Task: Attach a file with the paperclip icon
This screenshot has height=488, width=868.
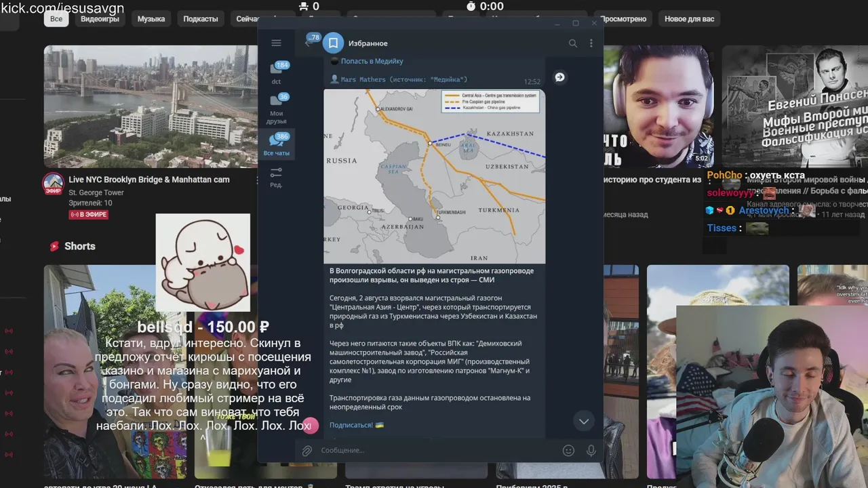Action: click(x=307, y=451)
